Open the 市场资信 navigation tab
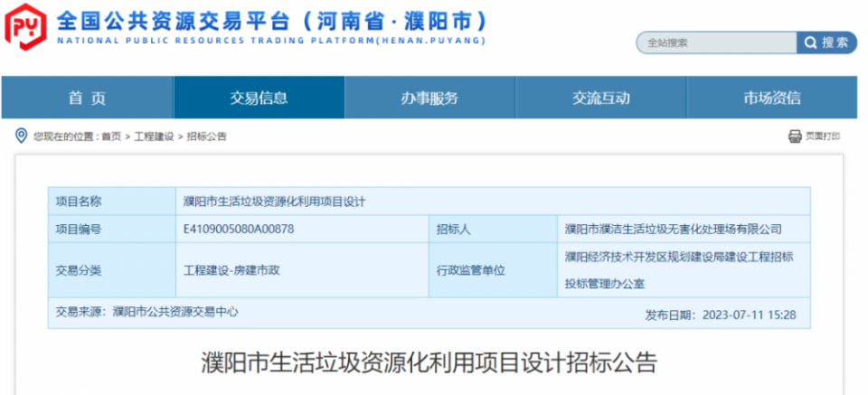This screenshot has height=395, width=868. click(x=771, y=99)
